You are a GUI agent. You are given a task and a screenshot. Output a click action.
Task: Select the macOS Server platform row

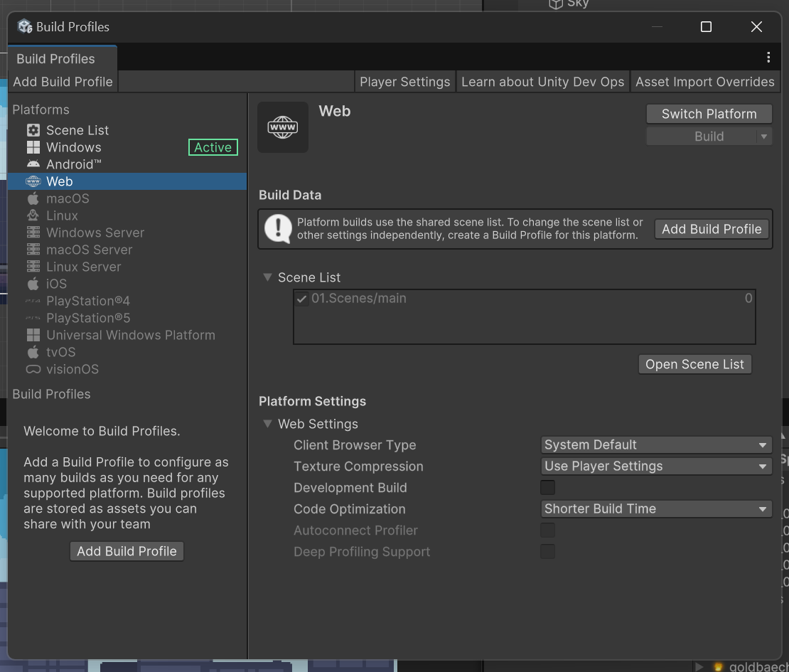[x=127, y=250]
